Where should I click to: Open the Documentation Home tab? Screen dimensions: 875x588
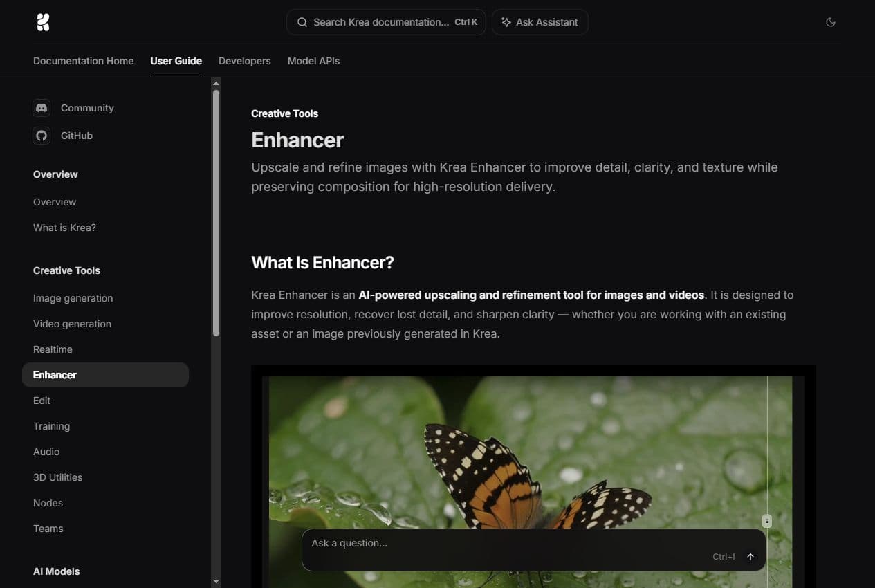click(x=84, y=61)
